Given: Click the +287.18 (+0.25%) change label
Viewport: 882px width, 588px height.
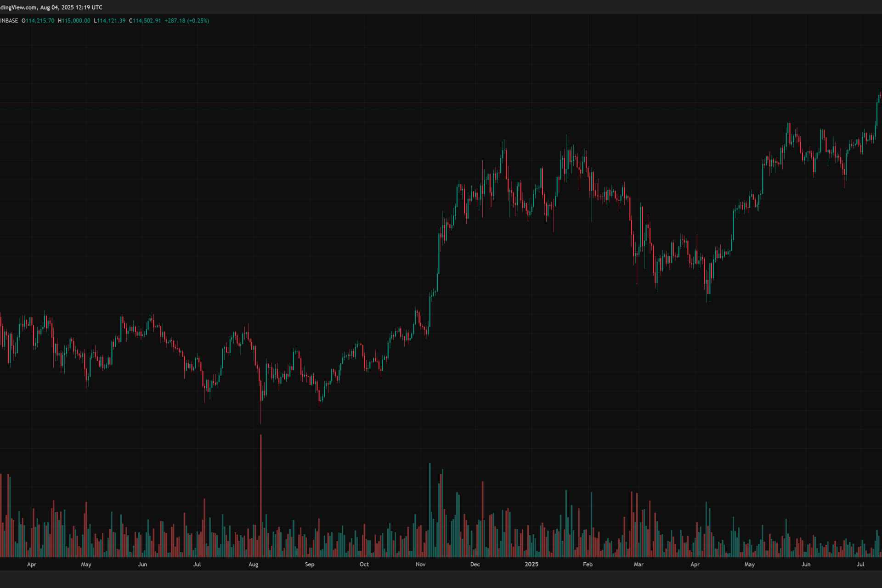Looking at the screenshot, I should coord(187,21).
